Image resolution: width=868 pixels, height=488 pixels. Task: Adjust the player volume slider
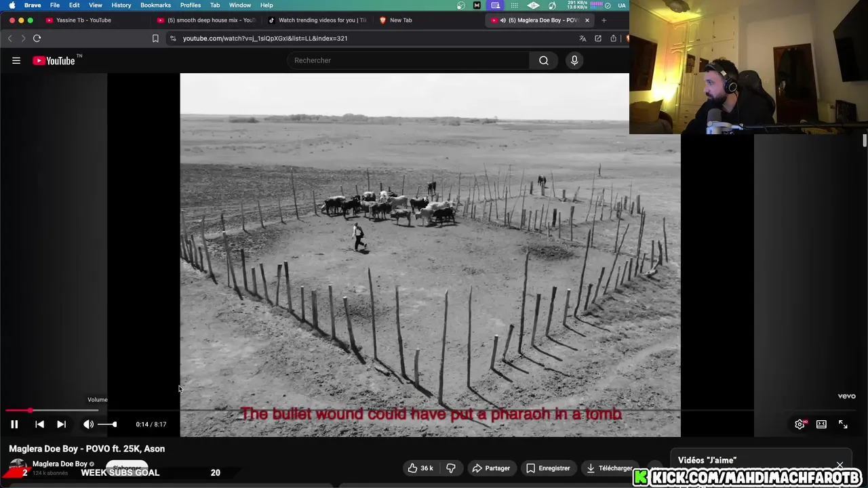(107, 424)
